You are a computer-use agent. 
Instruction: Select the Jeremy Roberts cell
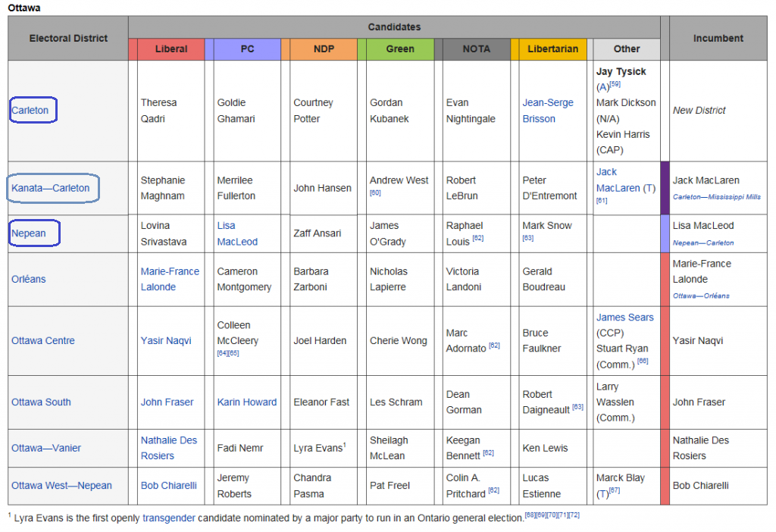[247, 486]
